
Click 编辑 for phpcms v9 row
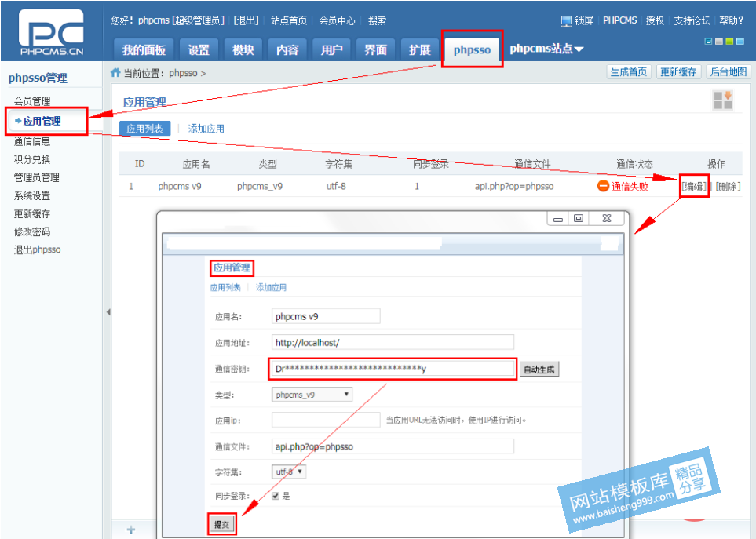(x=694, y=187)
